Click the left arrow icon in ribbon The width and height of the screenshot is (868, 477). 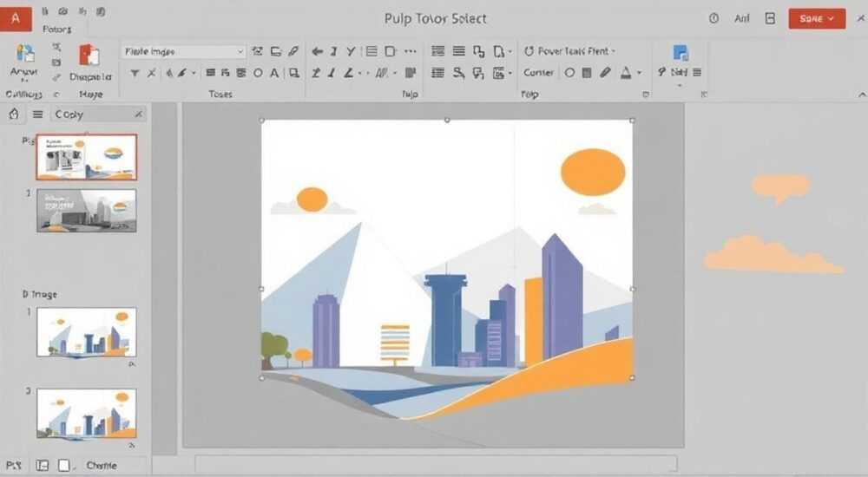pos(317,51)
